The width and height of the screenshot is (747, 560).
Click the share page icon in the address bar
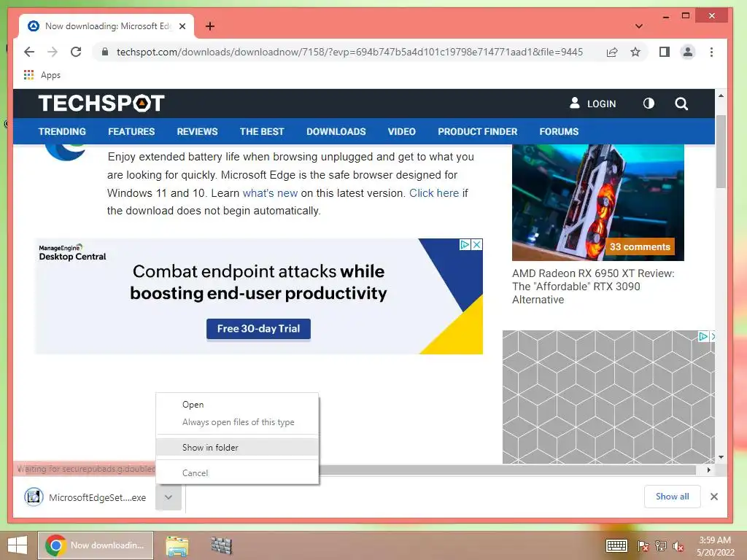612,52
